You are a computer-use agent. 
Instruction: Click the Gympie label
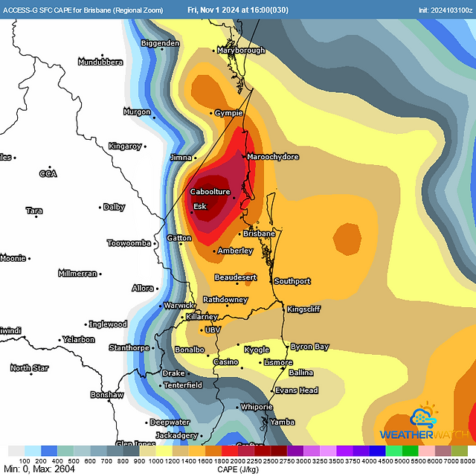[x=228, y=113]
